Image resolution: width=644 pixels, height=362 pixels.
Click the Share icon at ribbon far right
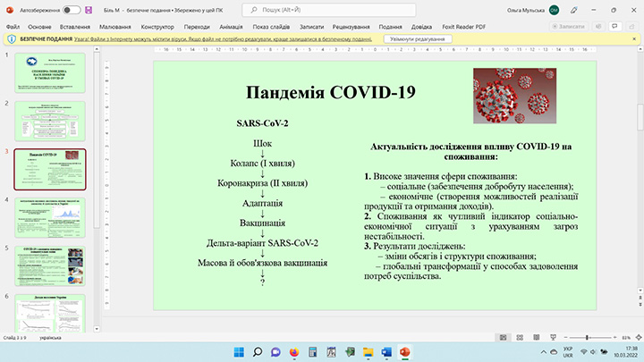[631, 26]
